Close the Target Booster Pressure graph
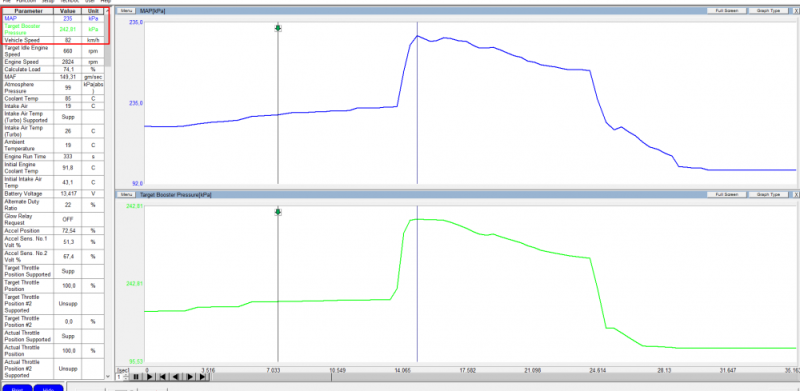 (796, 194)
